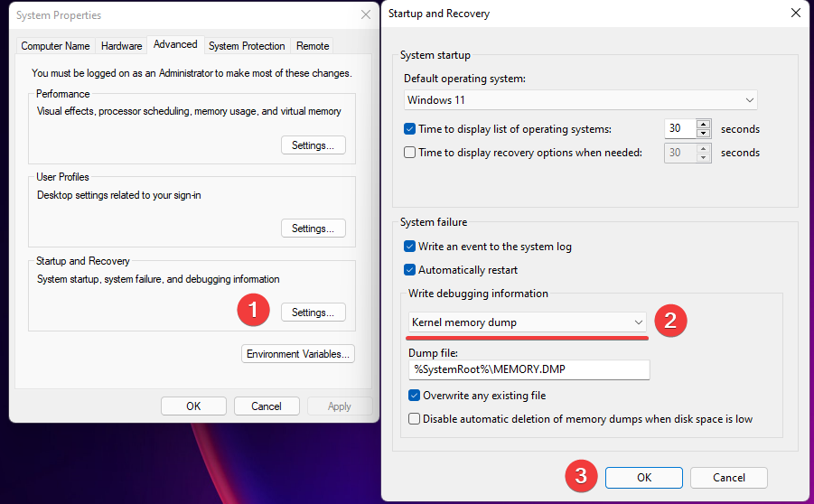The height and width of the screenshot is (504, 814).
Task: Enable Time to display recovery options checkbox
Action: pyautogui.click(x=409, y=153)
